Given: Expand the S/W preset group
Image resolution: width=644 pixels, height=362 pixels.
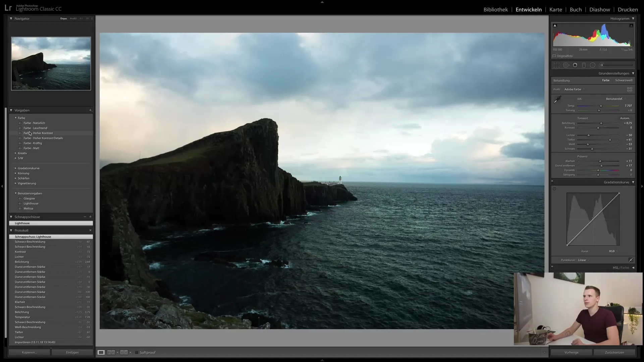Looking at the screenshot, I should tap(15, 158).
